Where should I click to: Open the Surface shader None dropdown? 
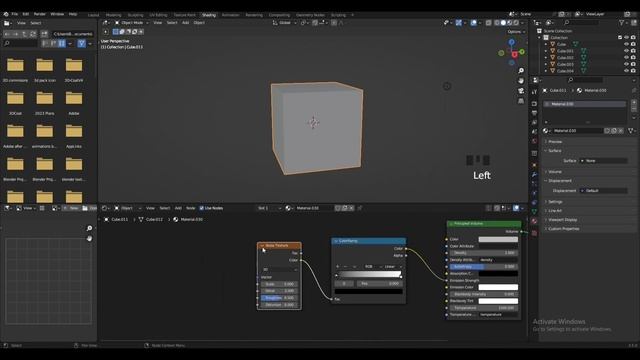pyautogui.click(x=603, y=161)
